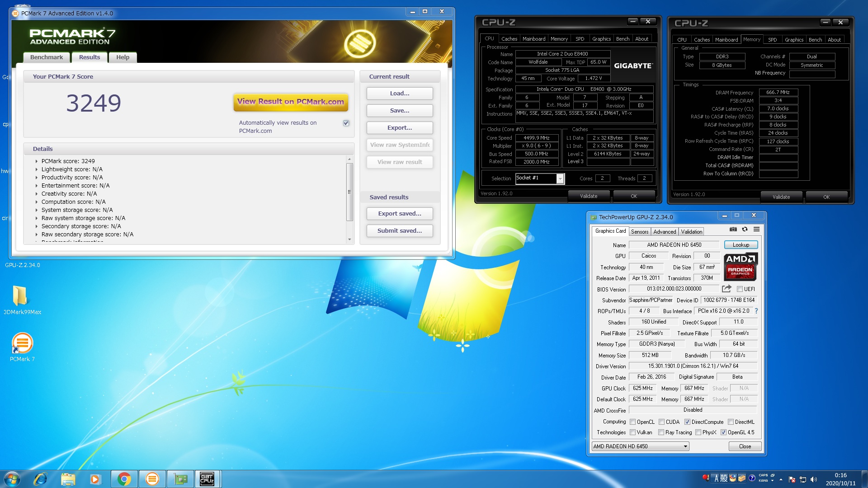Click View Result on PCMark.com button

[291, 102]
